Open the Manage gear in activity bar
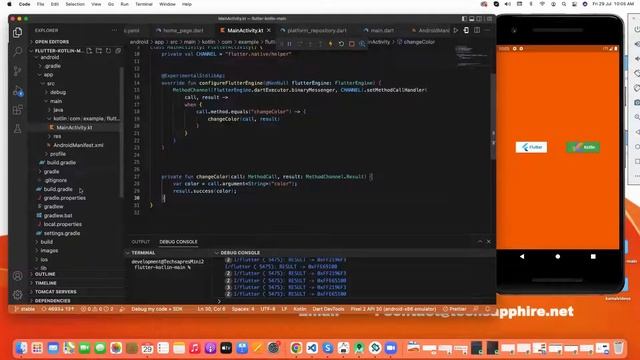Screen dimensions: 640x360 (18, 294)
